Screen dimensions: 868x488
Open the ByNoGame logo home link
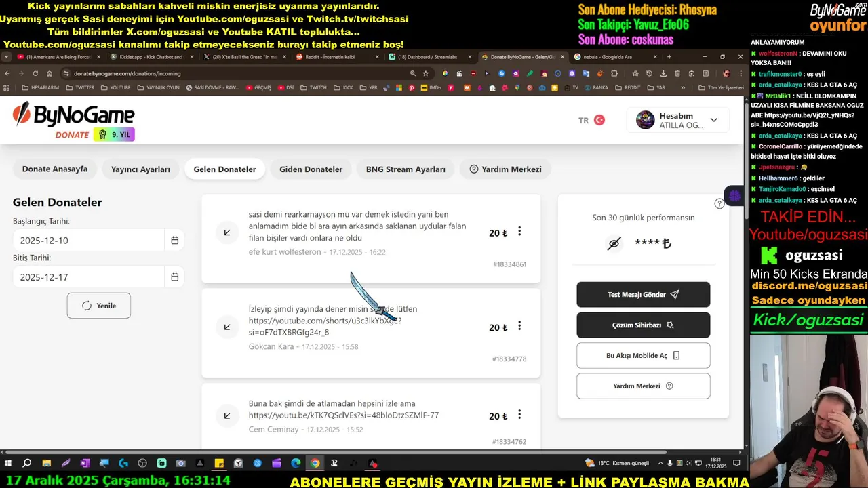73,115
